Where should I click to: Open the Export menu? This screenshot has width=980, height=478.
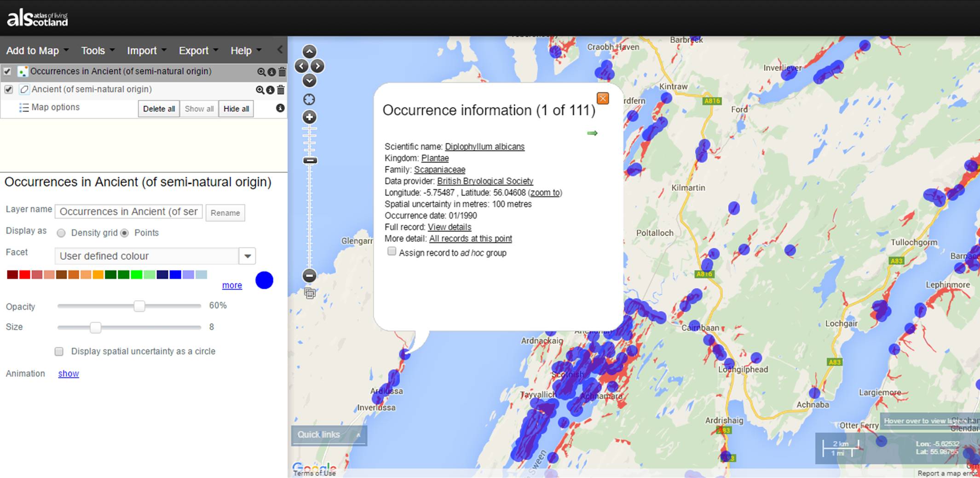[x=194, y=51]
